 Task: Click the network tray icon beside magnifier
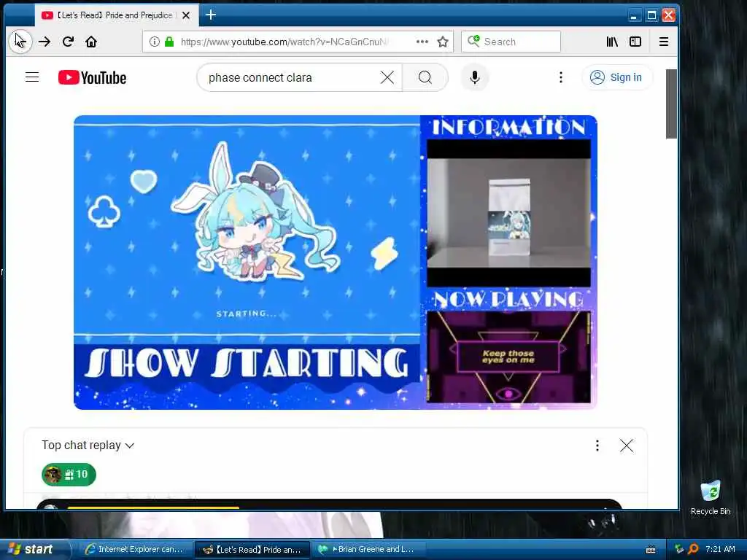679,550
